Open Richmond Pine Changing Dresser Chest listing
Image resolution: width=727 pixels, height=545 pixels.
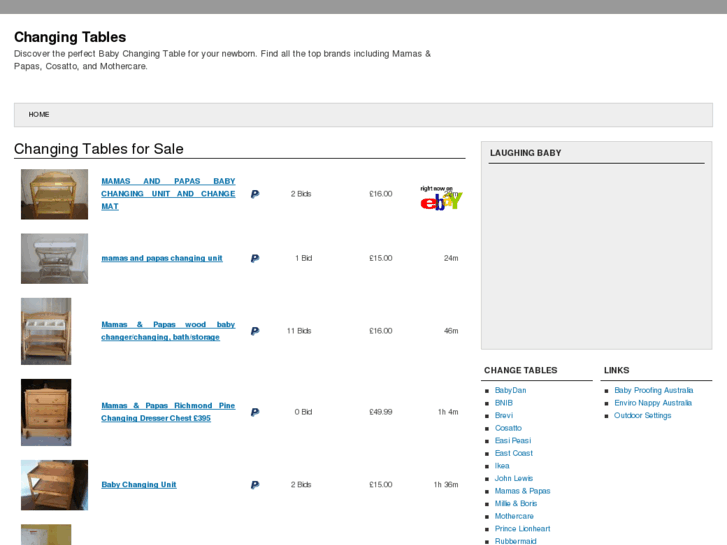coord(168,412)
